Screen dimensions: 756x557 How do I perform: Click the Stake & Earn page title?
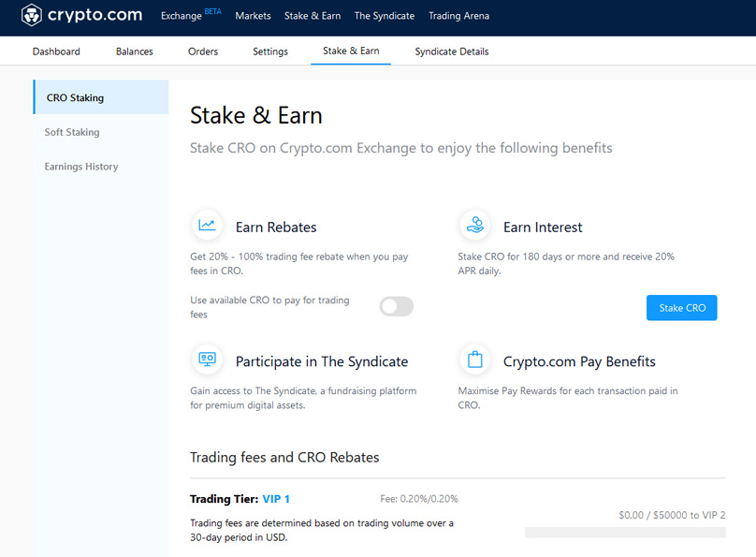tap(256, 116)
